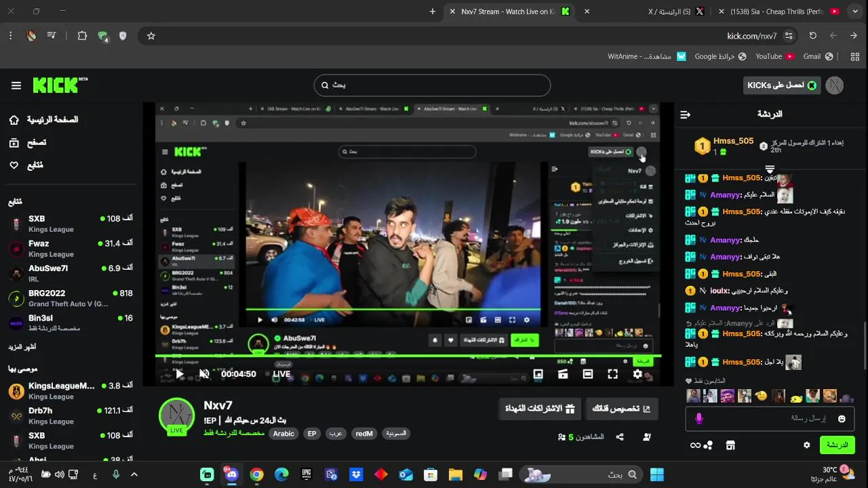The image size is (868, 488).
Task: Collapse the chat panel
Action: [685, 115]
